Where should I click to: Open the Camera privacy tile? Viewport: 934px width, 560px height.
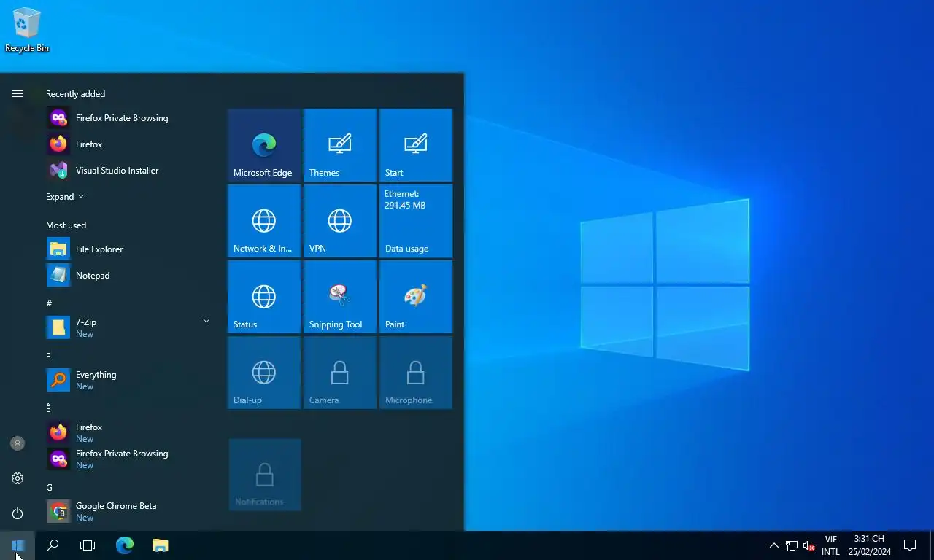pos(340,373)
